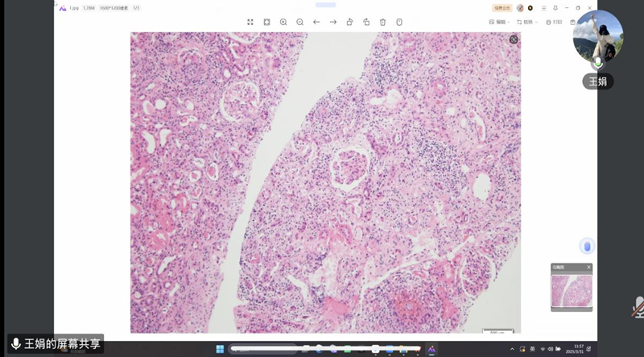
Task: Click the app logo icon beside 1.jpg
Action: pyautogui.click(x=63, y=8)
